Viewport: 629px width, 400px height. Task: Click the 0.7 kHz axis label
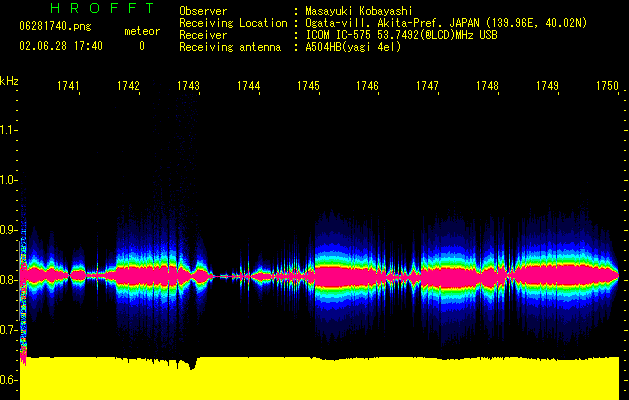click(x=7, y=330)
